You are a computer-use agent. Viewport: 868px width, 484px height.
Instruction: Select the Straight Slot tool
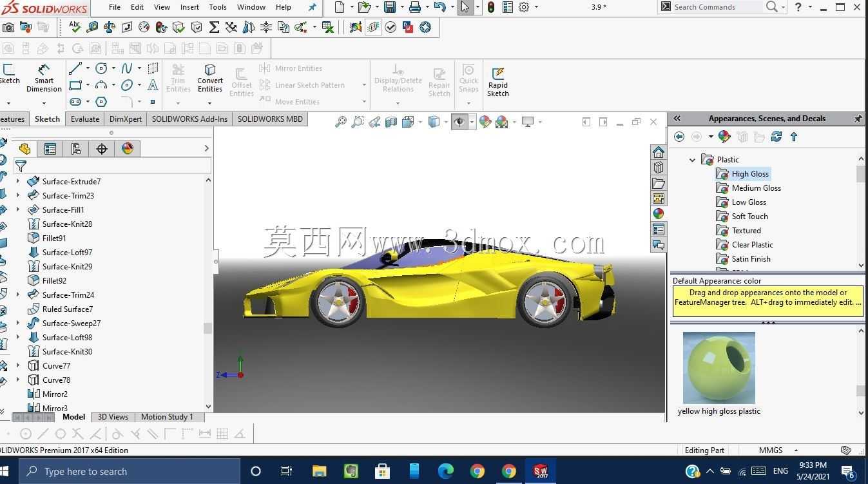75,102
